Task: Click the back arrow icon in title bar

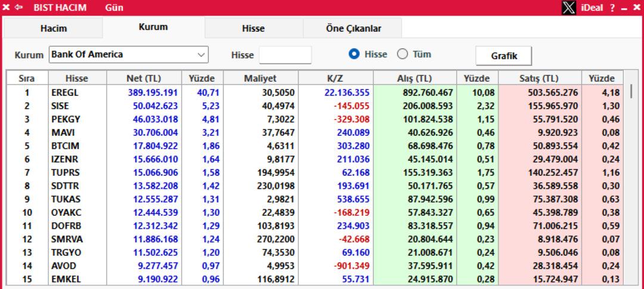Action: [x=19, y=7]
